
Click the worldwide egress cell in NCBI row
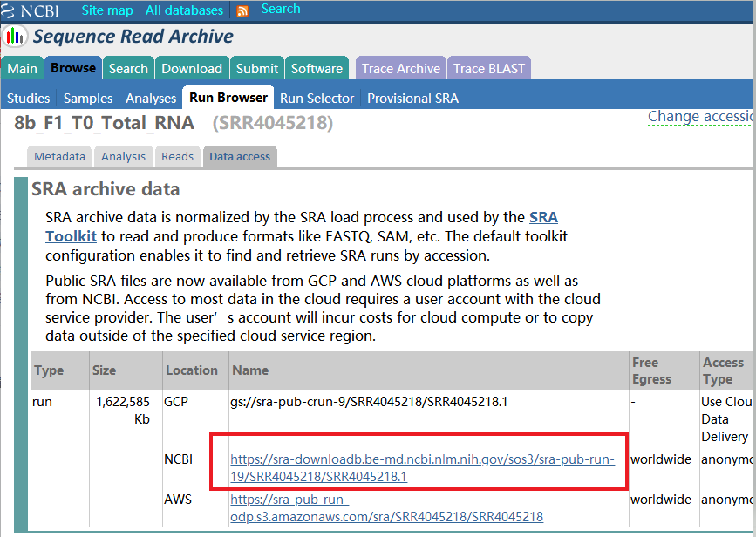pyautogui.click(x=661, y=459)
